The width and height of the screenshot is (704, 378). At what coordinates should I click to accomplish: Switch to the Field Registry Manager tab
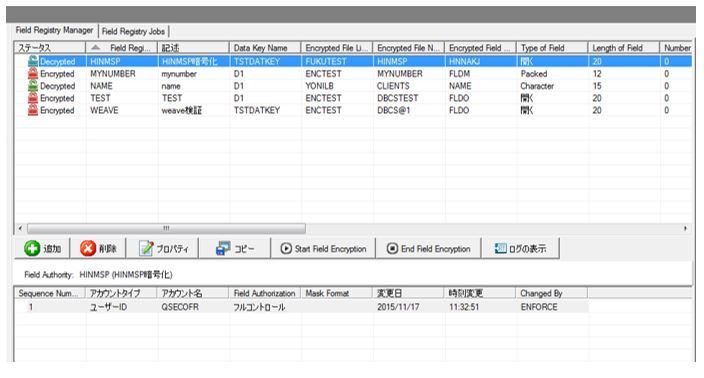click(x=54, y=30)
